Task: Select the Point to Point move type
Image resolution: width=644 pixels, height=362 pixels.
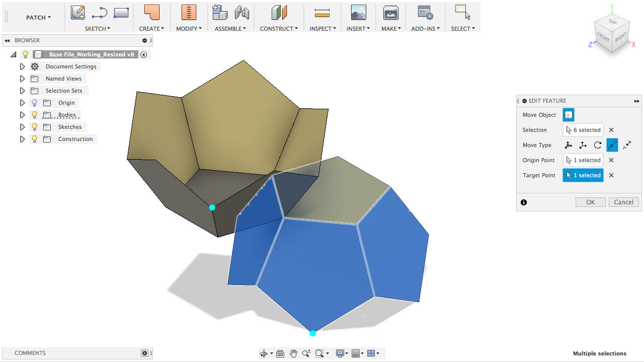Action: (x=612, y=145)
